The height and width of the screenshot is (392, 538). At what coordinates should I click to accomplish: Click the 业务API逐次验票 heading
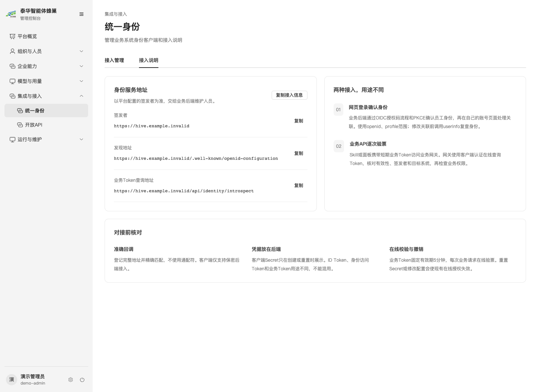[x=368, y=144]
